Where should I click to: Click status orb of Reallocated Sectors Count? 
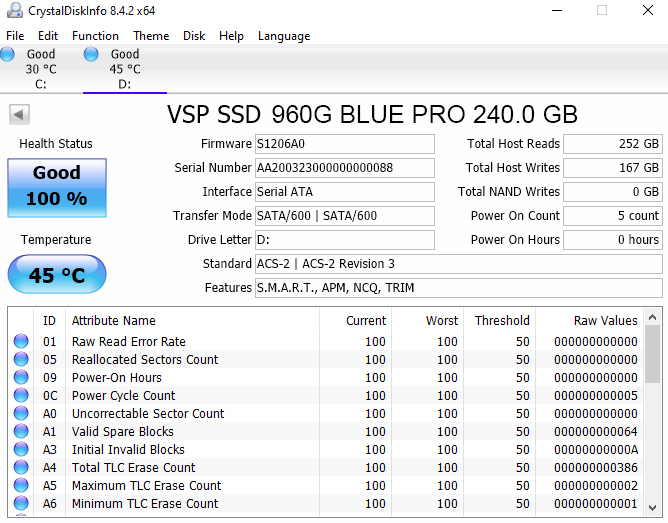tap(21, 359)
